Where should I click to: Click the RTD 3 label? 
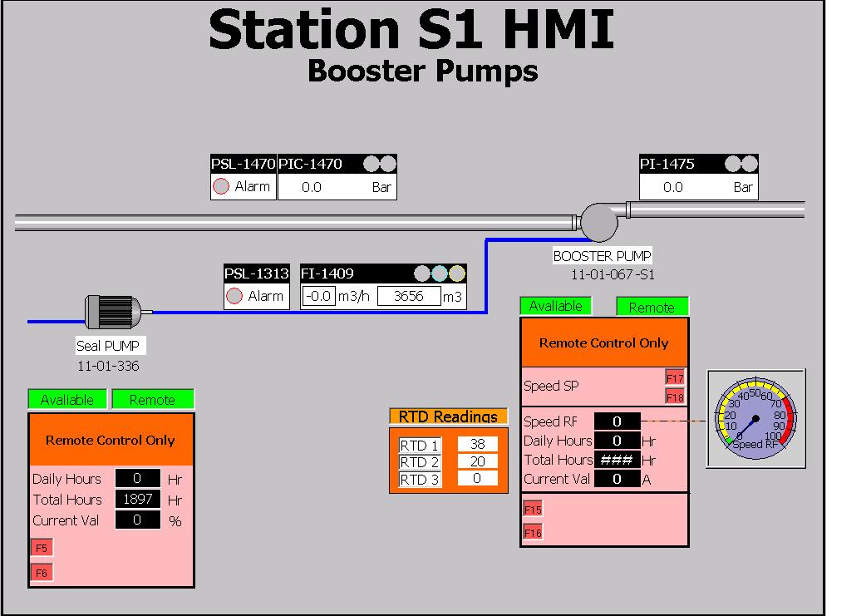point(420,479)
